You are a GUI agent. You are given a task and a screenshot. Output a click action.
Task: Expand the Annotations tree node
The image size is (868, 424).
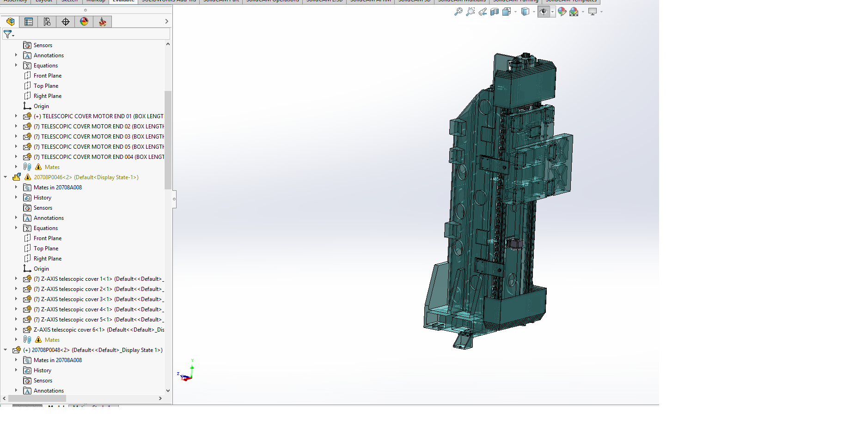click(16, 55)
